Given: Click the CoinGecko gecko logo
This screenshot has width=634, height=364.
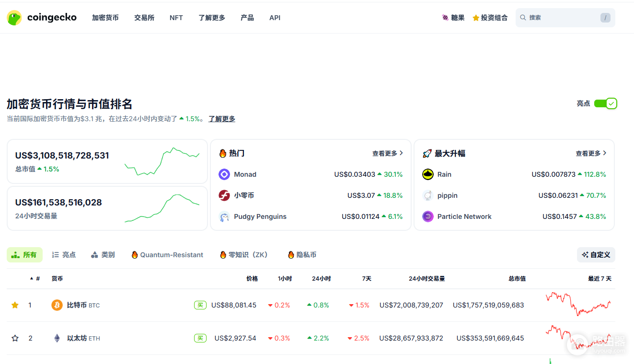Looking at the screenshot, I should click(14, 18).
